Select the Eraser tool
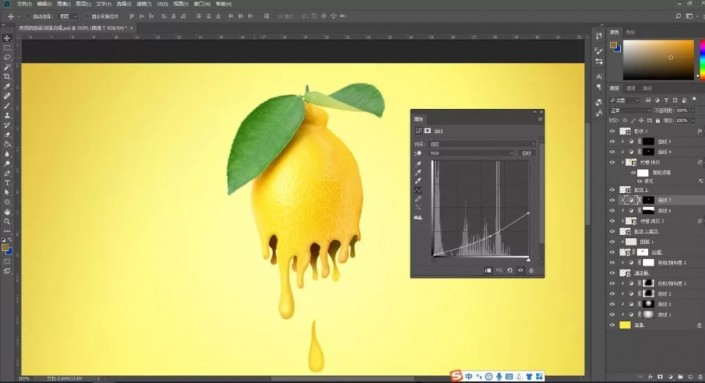The width and height of the screenshot is (705, 383). (7, 135)
